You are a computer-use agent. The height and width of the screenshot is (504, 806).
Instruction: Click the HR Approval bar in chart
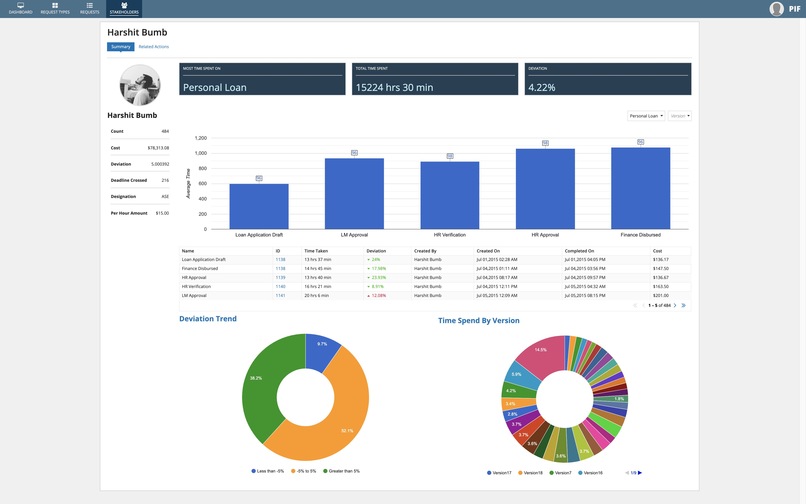pyautogui.click(x=545, y=189)
